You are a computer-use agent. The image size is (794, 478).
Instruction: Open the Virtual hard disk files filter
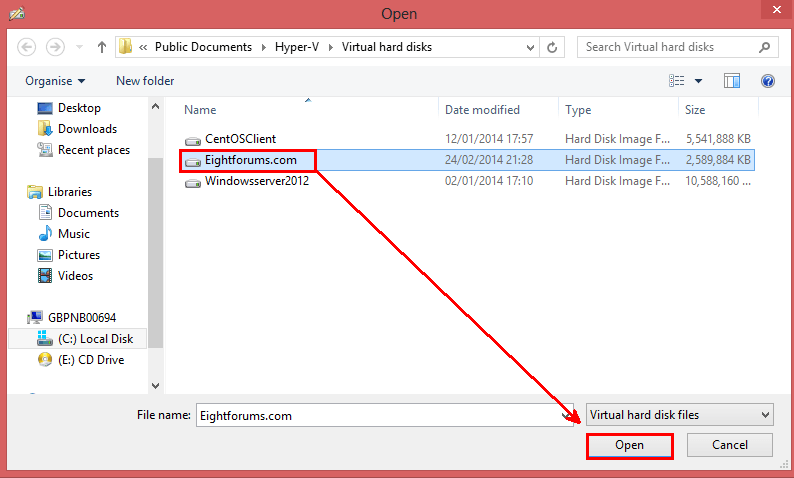[679, 414]
